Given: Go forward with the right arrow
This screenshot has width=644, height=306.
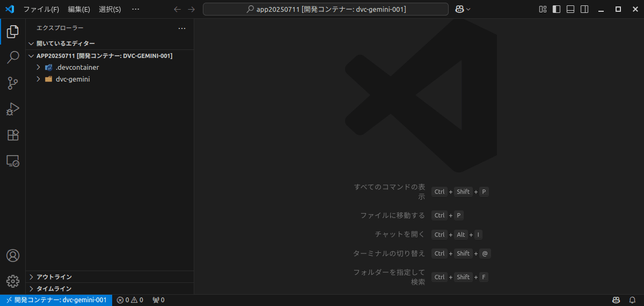Looking at the screenshot, I should pos(192,9).
